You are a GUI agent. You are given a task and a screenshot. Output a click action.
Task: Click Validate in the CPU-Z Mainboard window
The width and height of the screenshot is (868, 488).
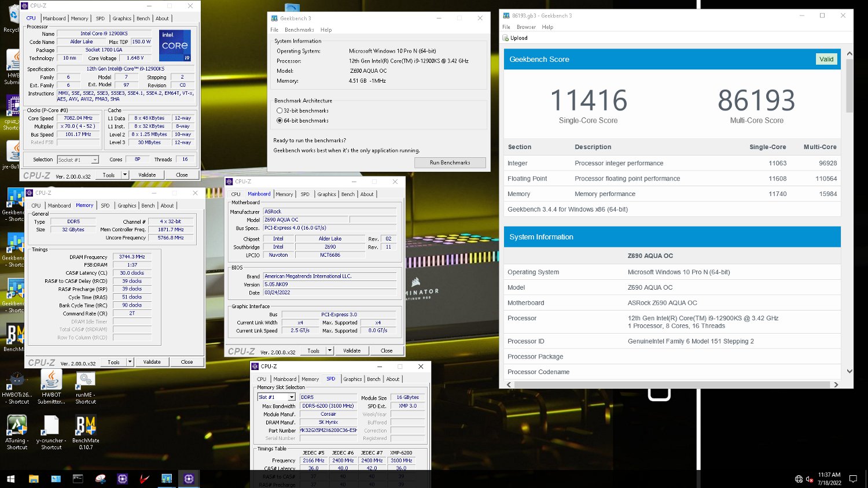[352, 350]
